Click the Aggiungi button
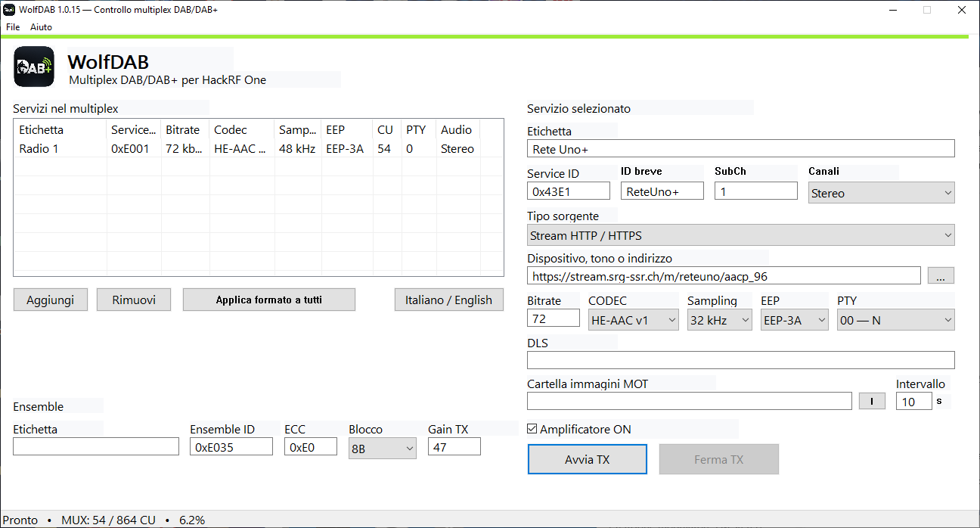This screenshot has height=528, width=980. [51, 300]
